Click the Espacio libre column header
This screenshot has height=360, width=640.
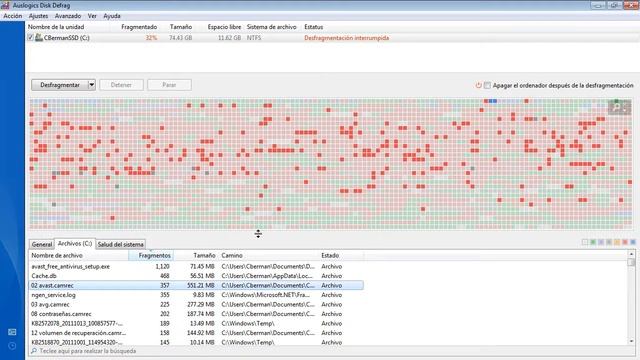(x=224, y=27)
